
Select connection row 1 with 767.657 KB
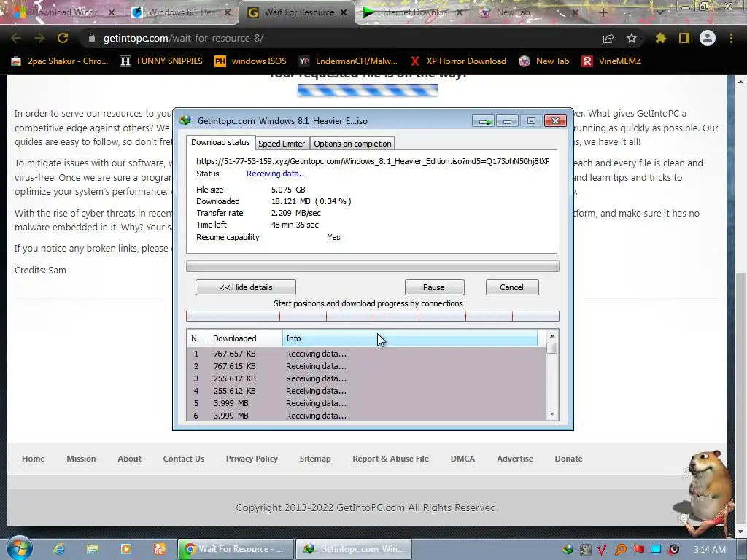[x=366, y=354]
